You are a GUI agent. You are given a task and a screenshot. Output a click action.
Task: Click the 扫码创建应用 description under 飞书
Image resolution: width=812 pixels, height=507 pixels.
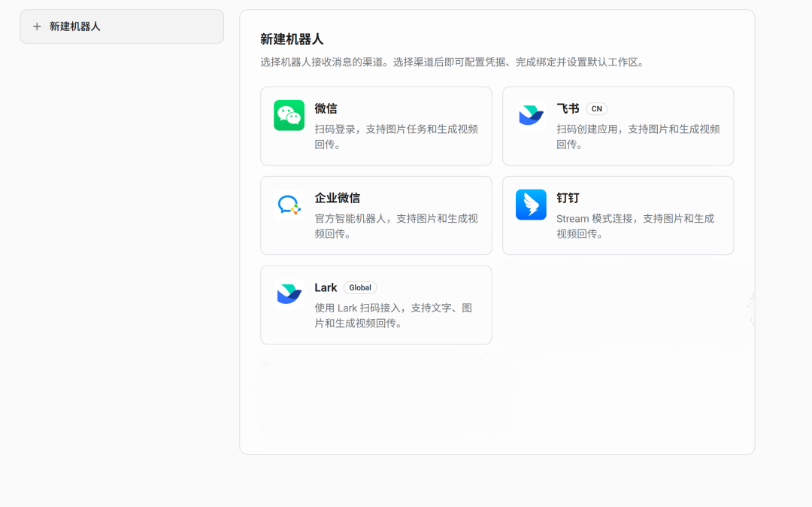638,137
